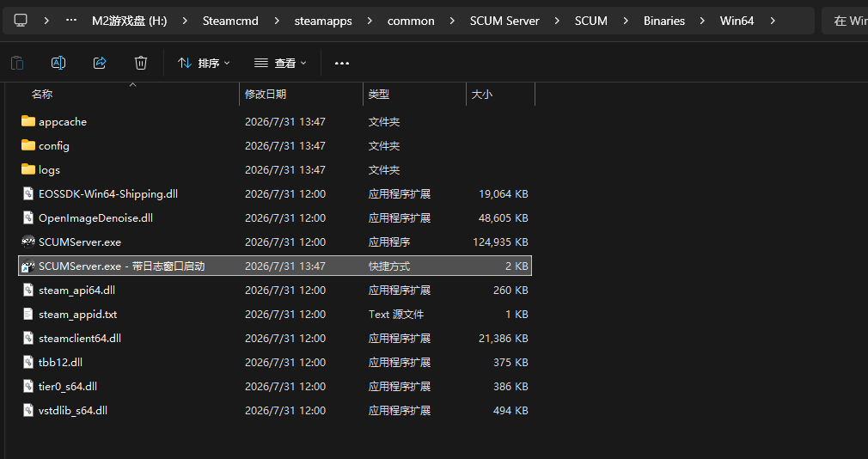Screen dimensions: 868x459
Task: Expand the chevron after the monitor icon
Action: 46,21
